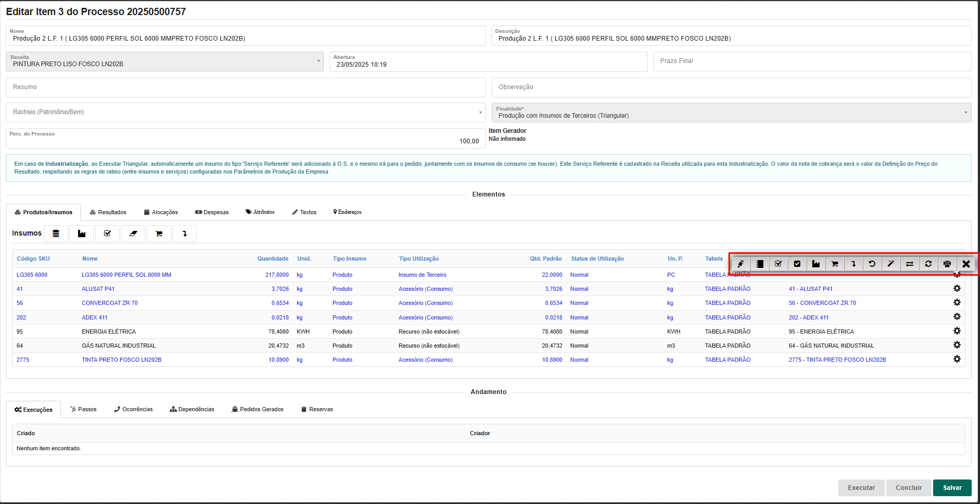This screenshot has height=504, width=980.
Task: Switch to the Resultados tab
Action: [108, 212]
